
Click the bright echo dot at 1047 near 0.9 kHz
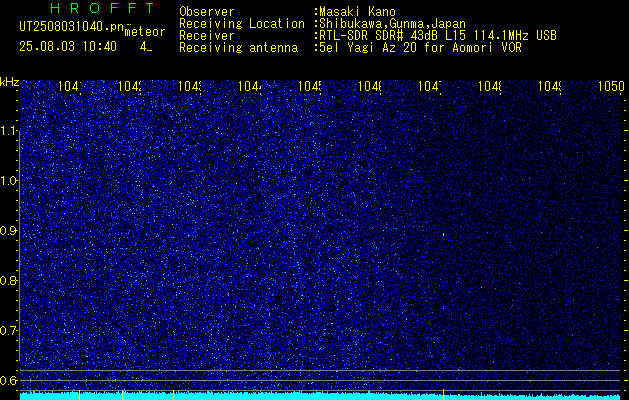click(x=443, y=234)
